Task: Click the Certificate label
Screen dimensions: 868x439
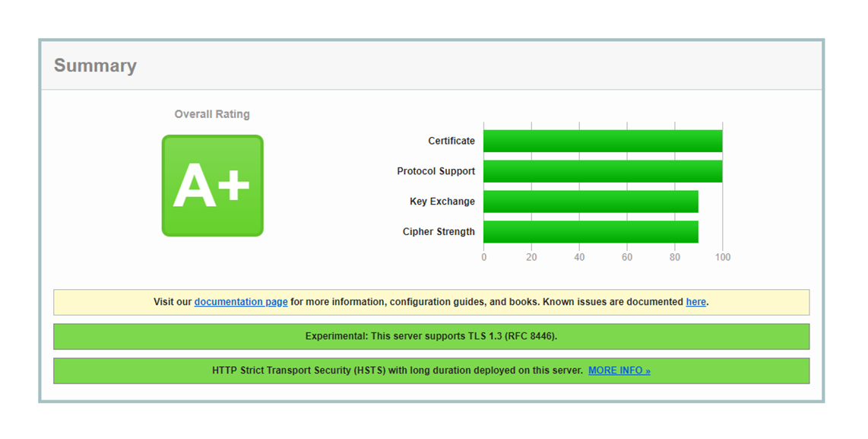Action: (x=451, y=141)
